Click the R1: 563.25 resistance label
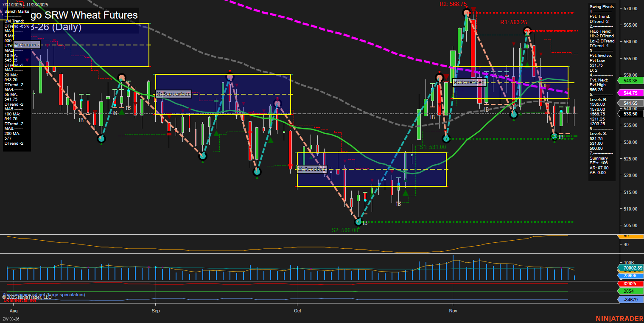The image size is (644, 323). pos(514,22)
